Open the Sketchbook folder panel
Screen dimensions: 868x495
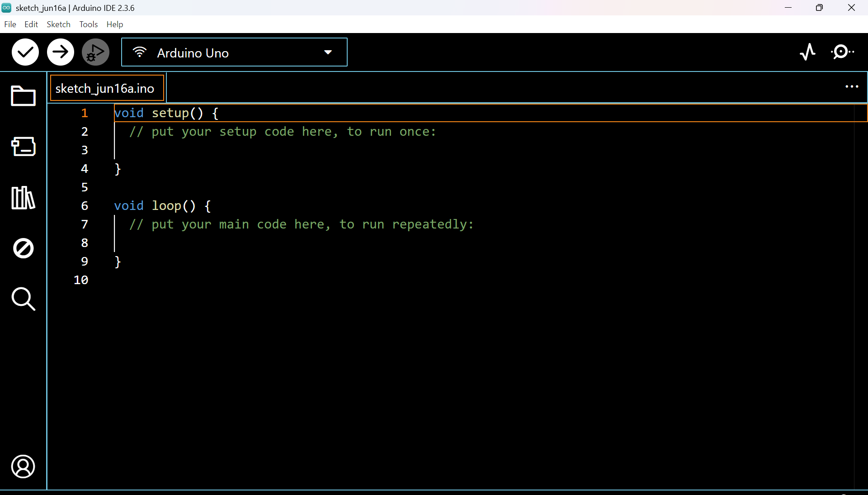coord(23,96)
